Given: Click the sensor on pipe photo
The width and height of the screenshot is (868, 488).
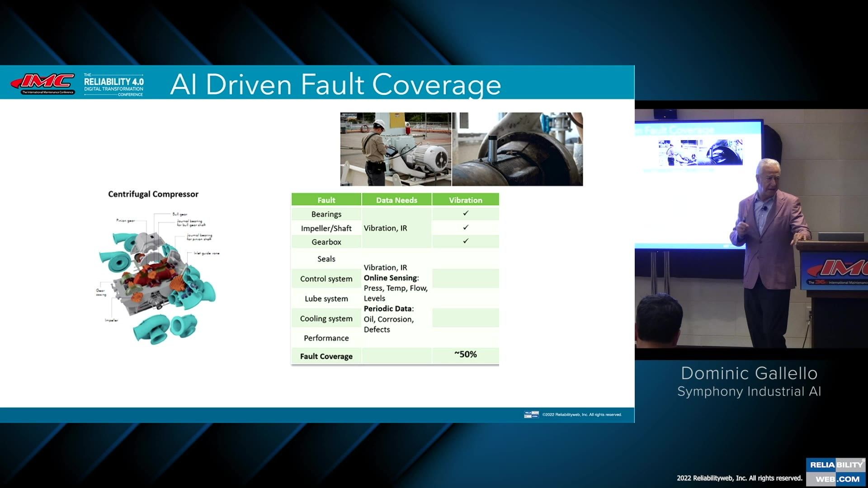Looking at the screenshot, I should [x=518, y=149].
